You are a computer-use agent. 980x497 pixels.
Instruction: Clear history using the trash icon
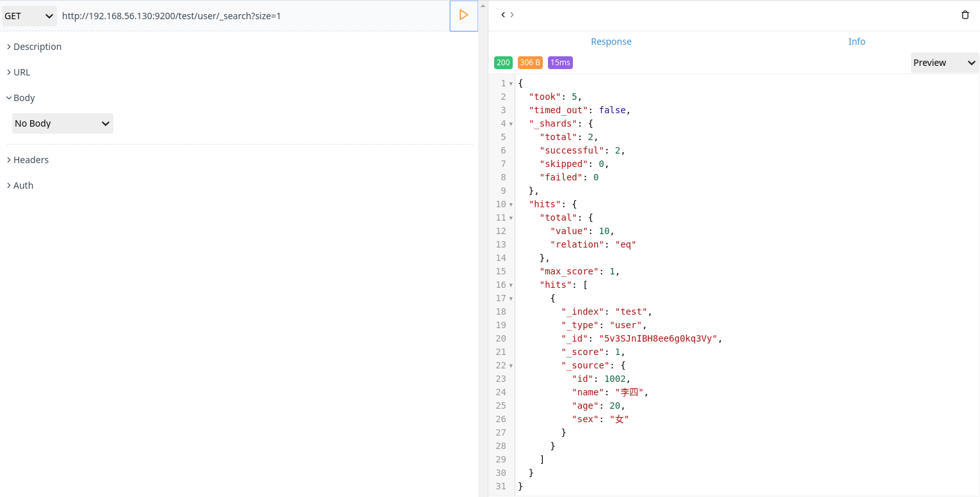click(965, 14)
